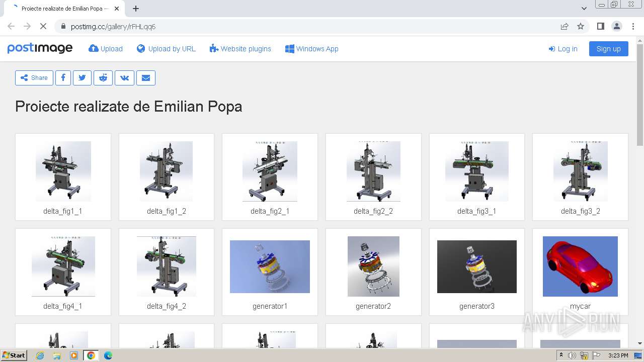
Task: Focus the address bar URL
Action: click(113, 26)
